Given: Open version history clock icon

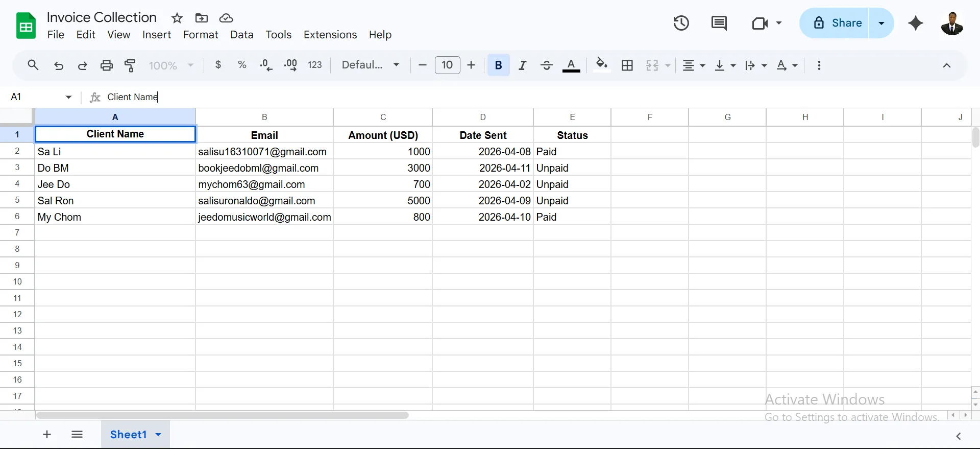Looking at the screenshot, I should point(681,23).
